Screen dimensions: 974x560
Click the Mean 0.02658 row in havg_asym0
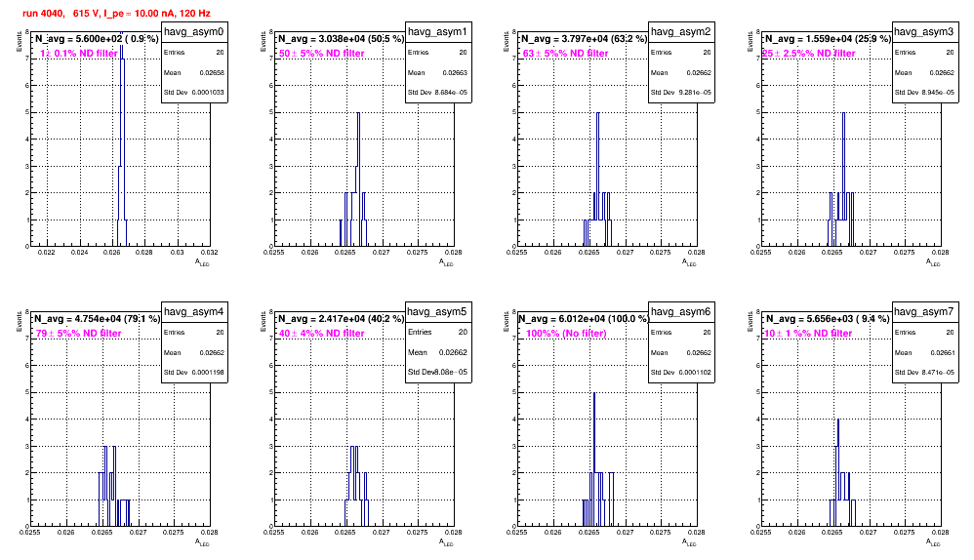pos(194,72)
